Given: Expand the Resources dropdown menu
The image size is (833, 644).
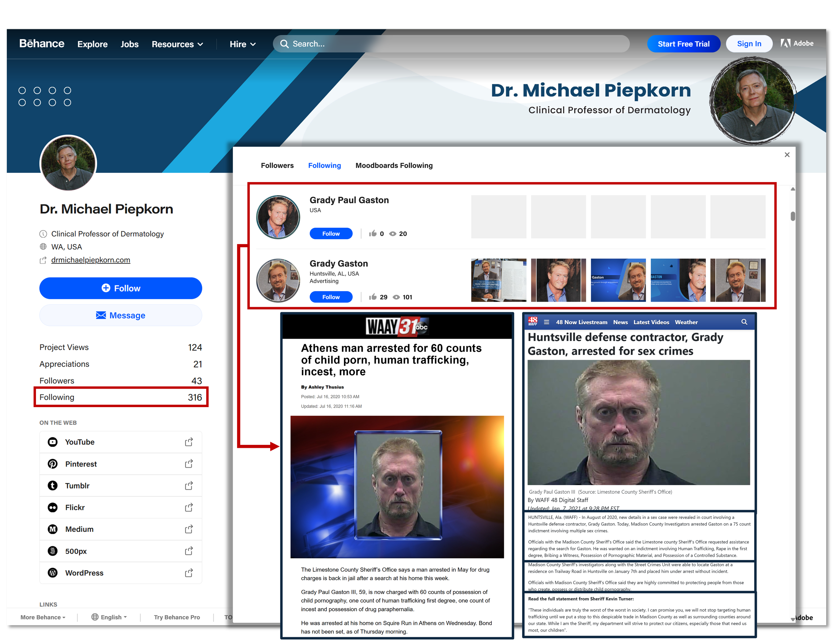Looking at the screenshot, I should (177, 44).
